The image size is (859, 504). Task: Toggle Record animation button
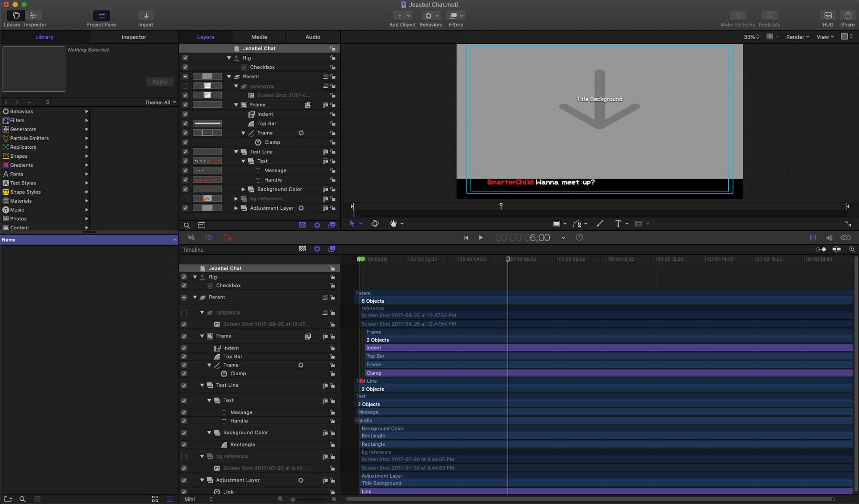pos(228,237)
